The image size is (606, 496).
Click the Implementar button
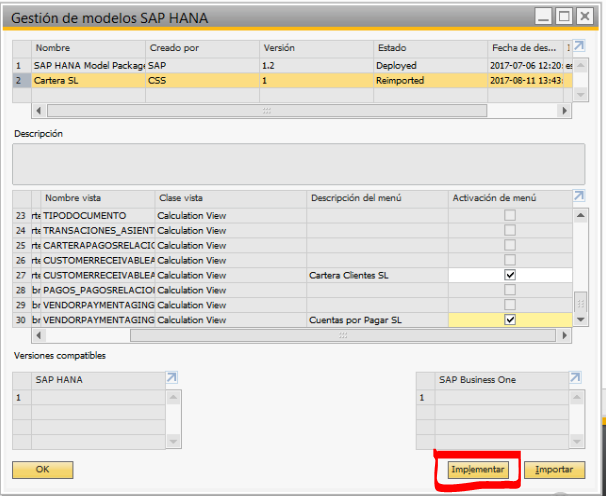(478, 470)
